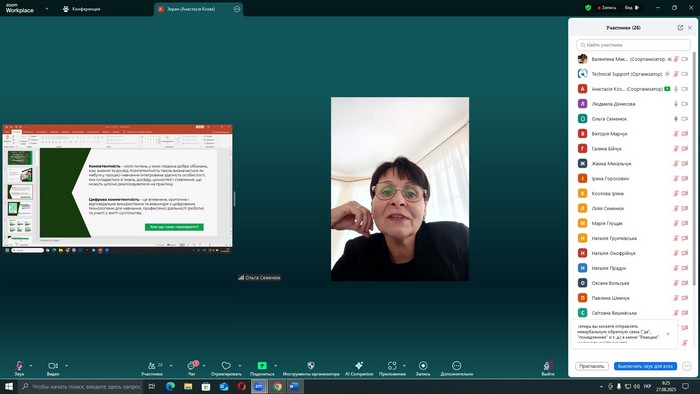Image resolution: width=700 pixels, height=394 pixels.
Task: Toggle the microphone icon beside Людмила Денисова
Action: pos(676,104)
